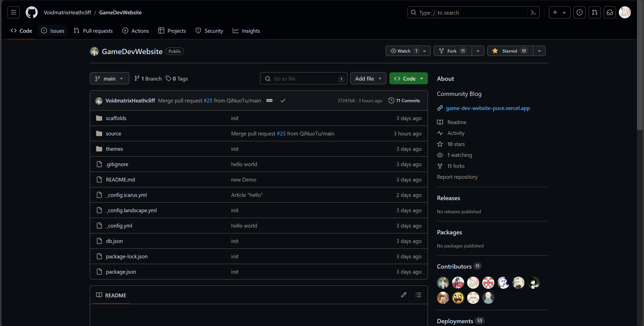Switch to the Insights tab
This screenshot has width=644, height=326.
(246, 31)
